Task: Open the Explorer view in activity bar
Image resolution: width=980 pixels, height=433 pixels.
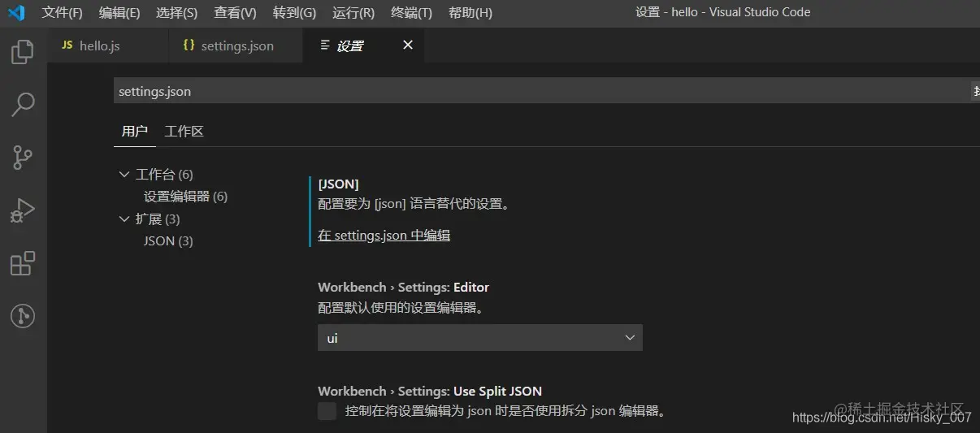Action: tap(23, 53)
